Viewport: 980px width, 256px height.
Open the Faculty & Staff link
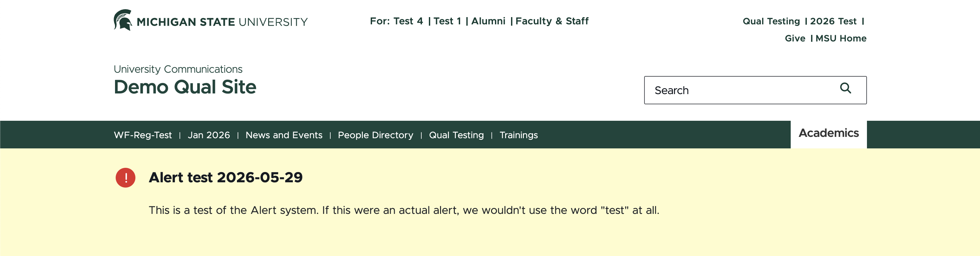tap(552, 21)
